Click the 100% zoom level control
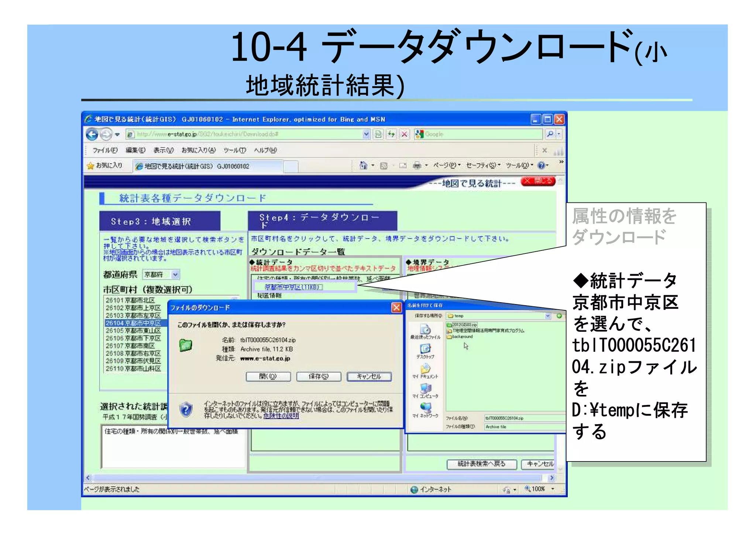756x535 pixels. tap(540, 489)
